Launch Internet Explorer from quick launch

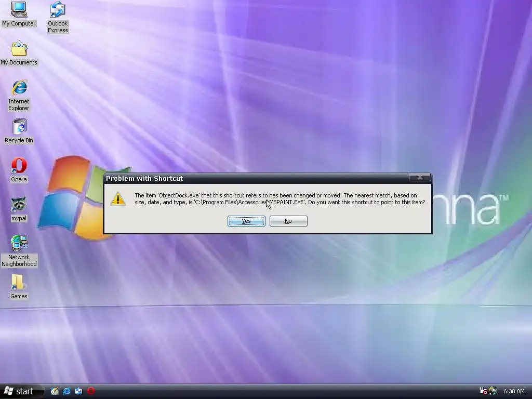coord(66,391)
